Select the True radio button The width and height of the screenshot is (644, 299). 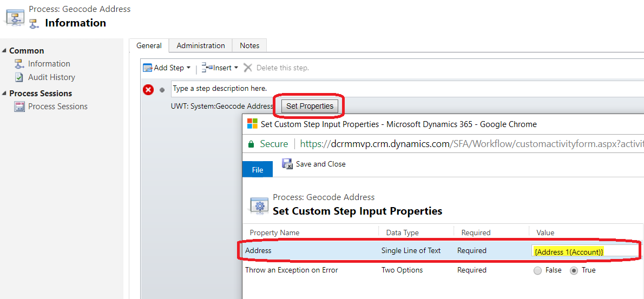(x=574, y=270)
